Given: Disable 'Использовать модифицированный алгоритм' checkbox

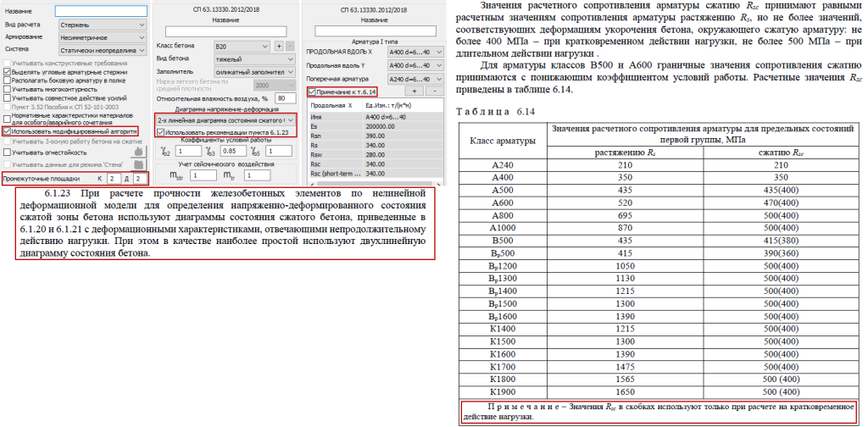Looking at the screenshot, I should coord(8,131).
